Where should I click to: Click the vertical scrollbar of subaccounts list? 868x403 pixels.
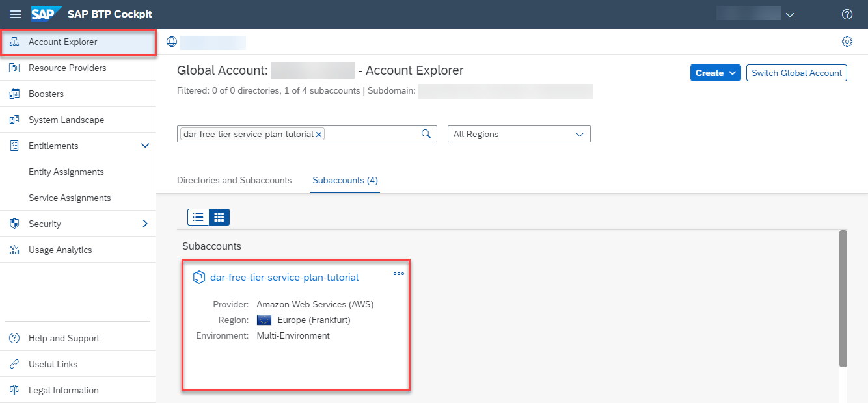pos(843,298)
